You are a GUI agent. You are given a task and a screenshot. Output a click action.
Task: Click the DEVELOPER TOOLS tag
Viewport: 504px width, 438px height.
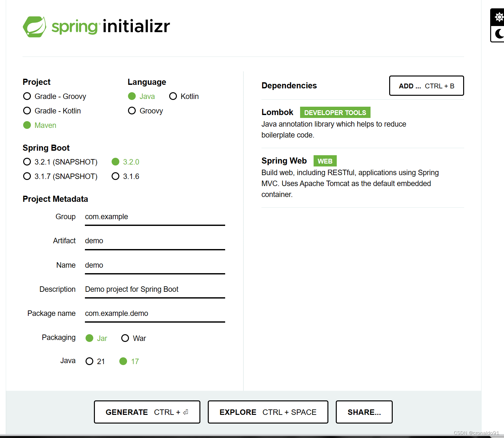335,112
